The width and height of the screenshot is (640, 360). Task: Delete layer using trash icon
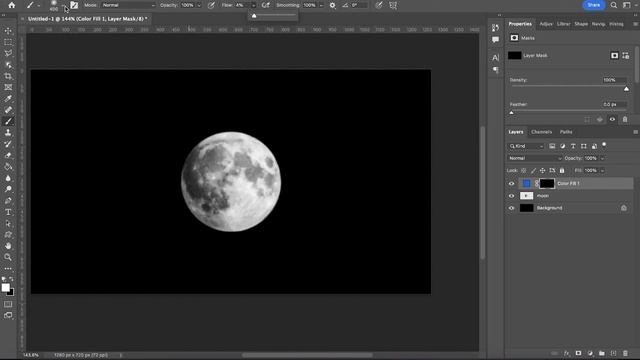click(x=625, y=353)
